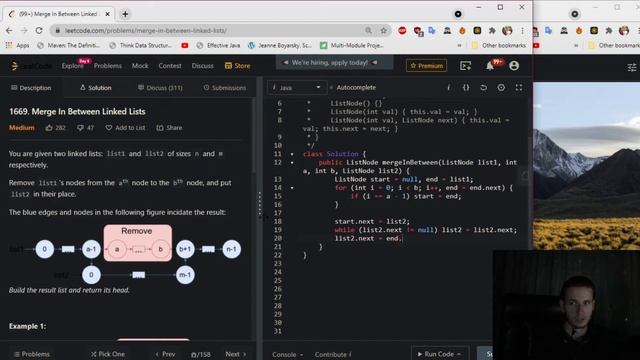The width and height of the screenshot is (640, 360).
Task: Open the Problems nav item
Action: [108, 66]
